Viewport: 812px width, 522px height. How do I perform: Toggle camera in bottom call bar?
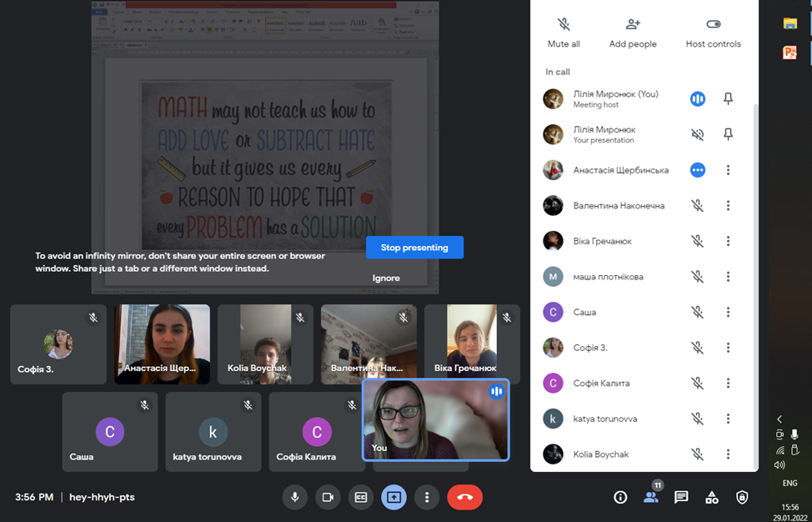point(328,497)
